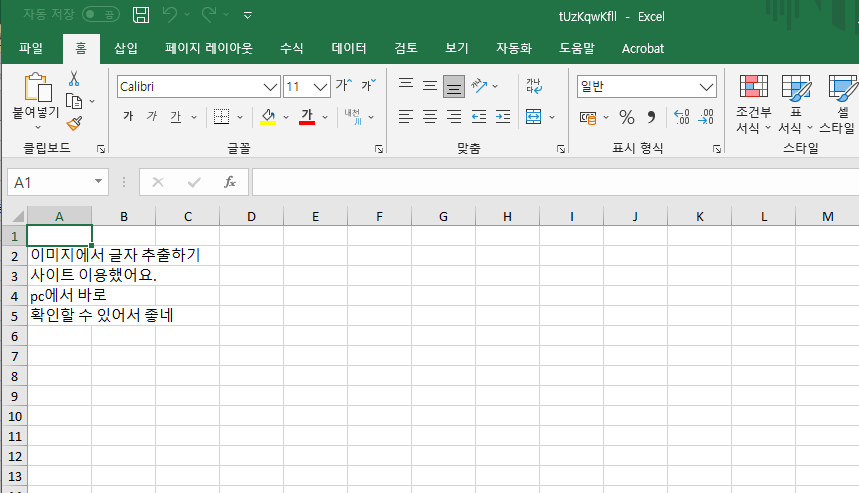Open the 파일 (File) tab
Image resolution: width=859 pixels, height=493 pixels.
pyautogui.click(x=31, y=48)
